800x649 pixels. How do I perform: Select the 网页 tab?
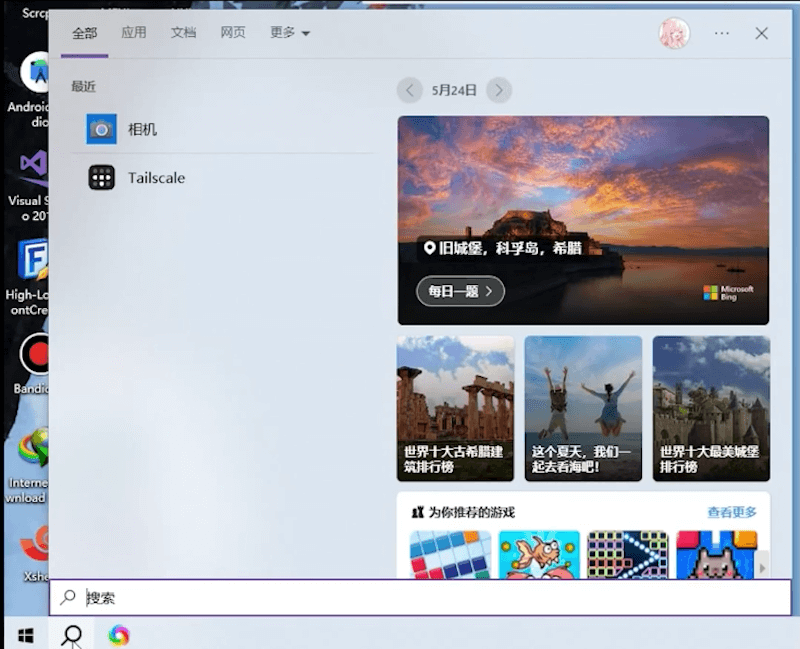coord(233,33)
